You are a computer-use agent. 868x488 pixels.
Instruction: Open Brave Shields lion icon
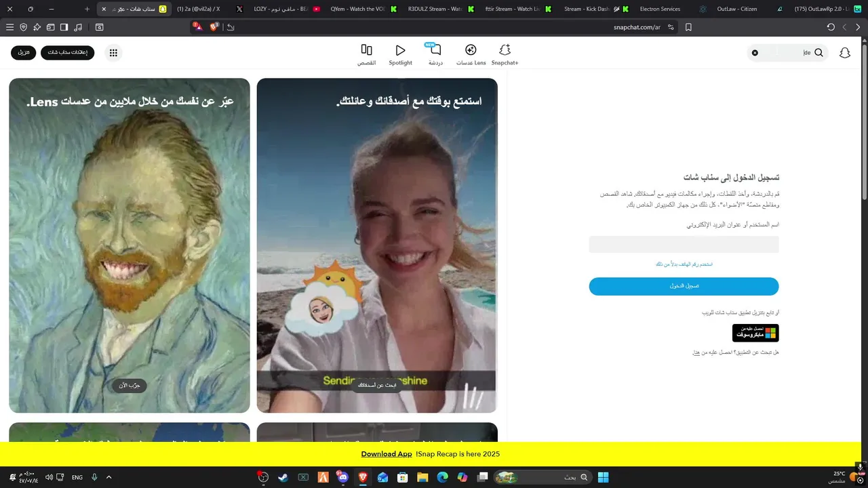point(214,27)
